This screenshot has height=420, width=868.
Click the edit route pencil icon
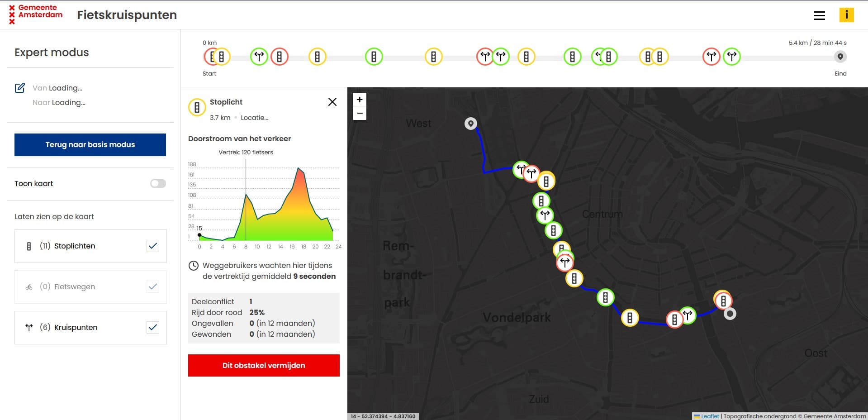click(20, 88)
